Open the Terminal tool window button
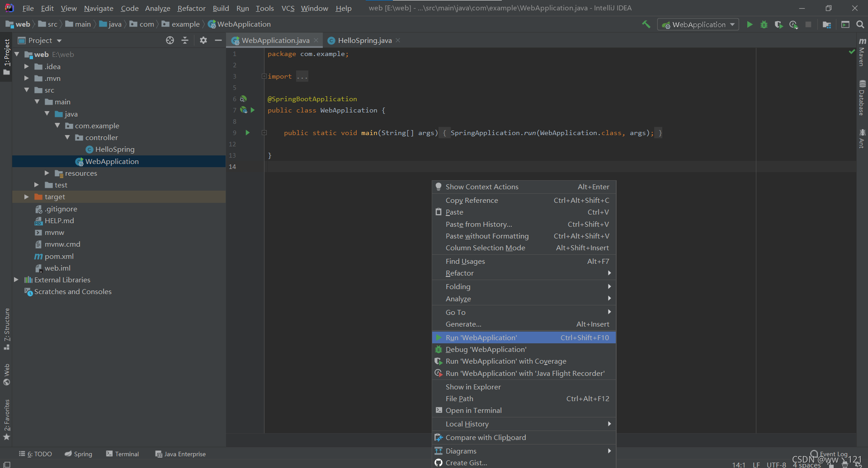The image size is (868, 468). point(123,454)
